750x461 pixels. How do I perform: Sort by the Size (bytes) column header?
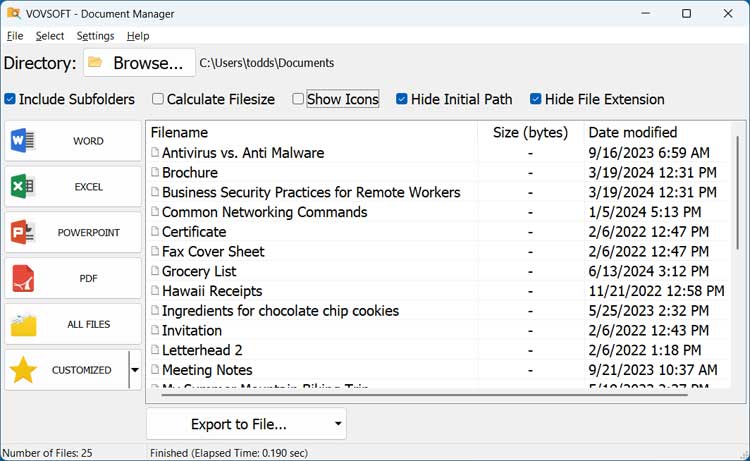(x=530, y=132)
